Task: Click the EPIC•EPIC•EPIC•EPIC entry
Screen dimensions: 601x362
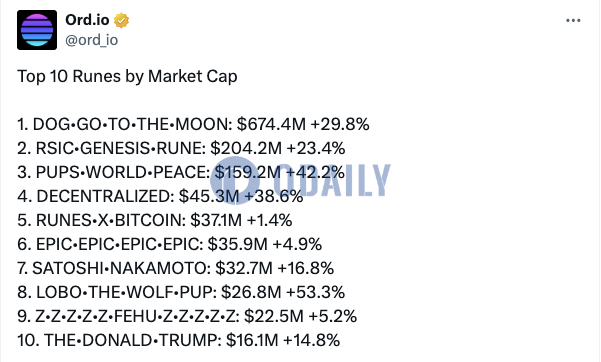Action: [x=169, y=244]
